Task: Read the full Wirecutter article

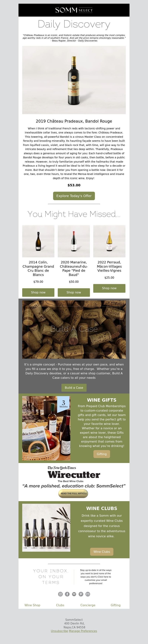Action: (x=73, y=493)
